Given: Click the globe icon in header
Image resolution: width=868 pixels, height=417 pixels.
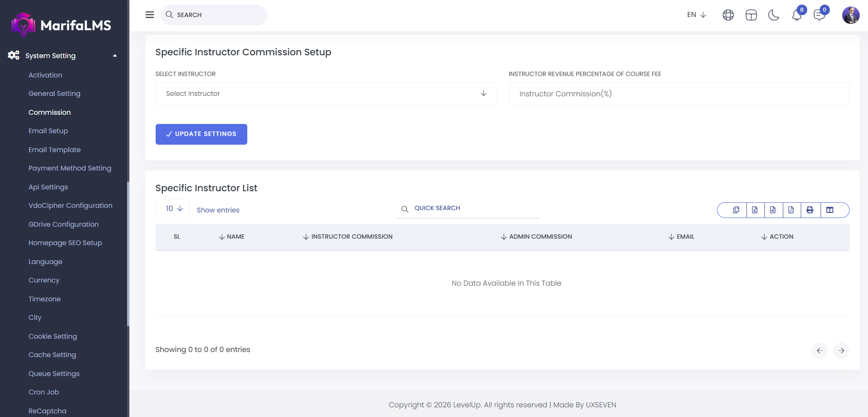Looking at the screenshot, I should [728, 15].
